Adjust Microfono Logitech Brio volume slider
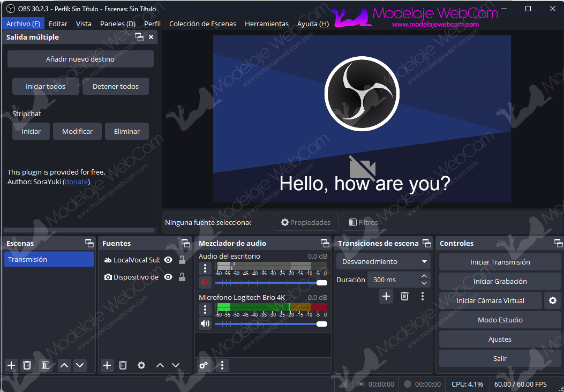Viewport: 564px width, 392px height. coord(271,324)
